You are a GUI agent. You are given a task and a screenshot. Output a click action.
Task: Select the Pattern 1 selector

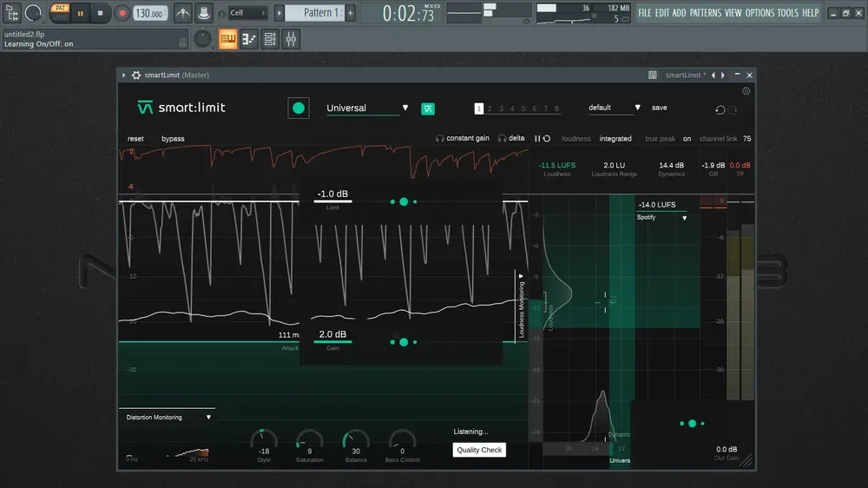(315, 13)
